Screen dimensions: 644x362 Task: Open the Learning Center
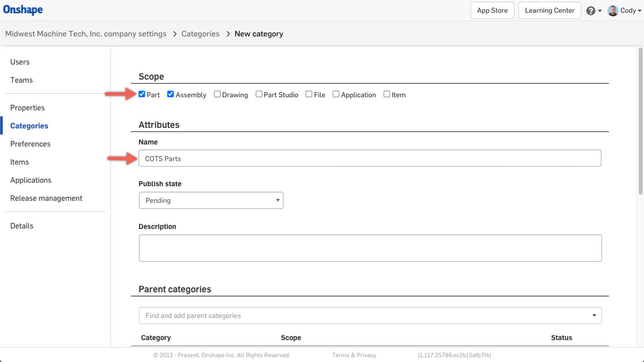[x=549, y=10]
